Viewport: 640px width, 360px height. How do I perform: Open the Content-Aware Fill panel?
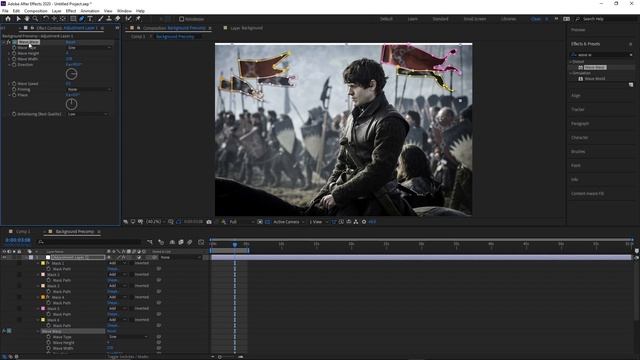(x=587, y=193)
